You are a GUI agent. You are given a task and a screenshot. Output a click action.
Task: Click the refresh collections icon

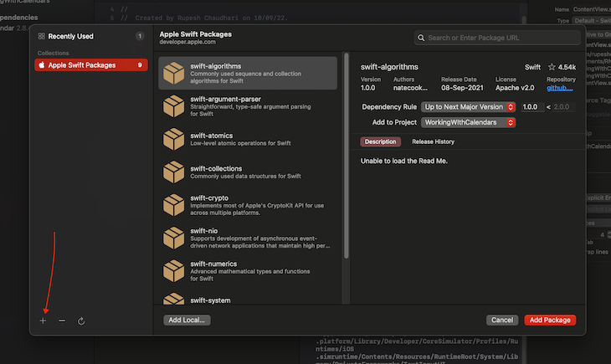pyautogui.click(x=81, y=320)
